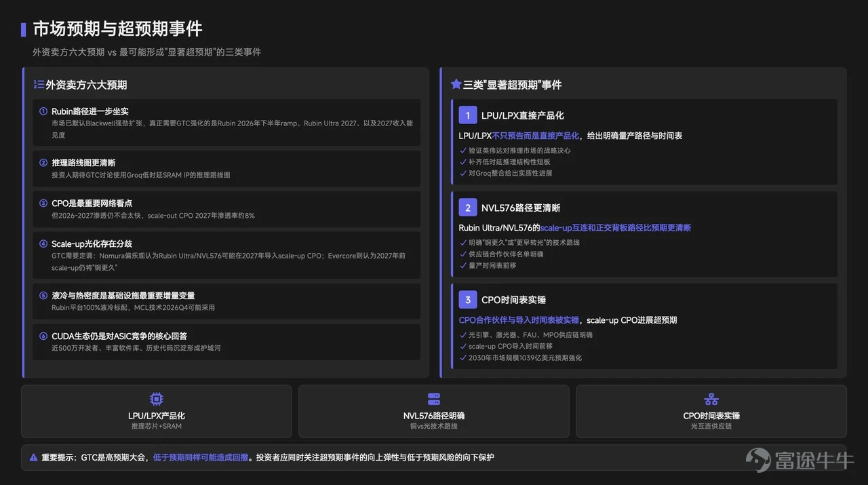Click the card subtitle 铜vs光技术路线
The width and height of the screenshot is (868, 485).
coord(434,426)
